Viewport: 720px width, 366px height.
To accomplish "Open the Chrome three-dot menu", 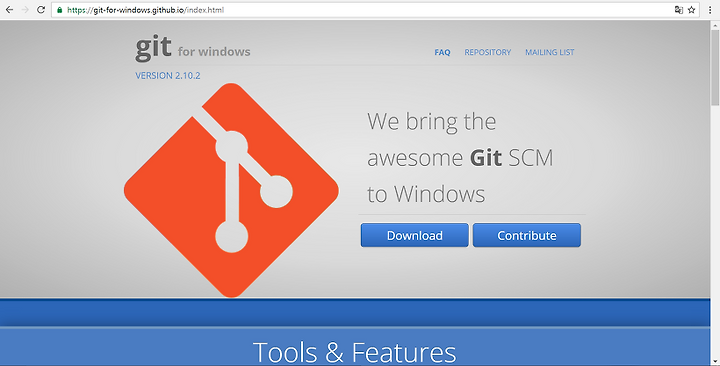I will [710, 10].
